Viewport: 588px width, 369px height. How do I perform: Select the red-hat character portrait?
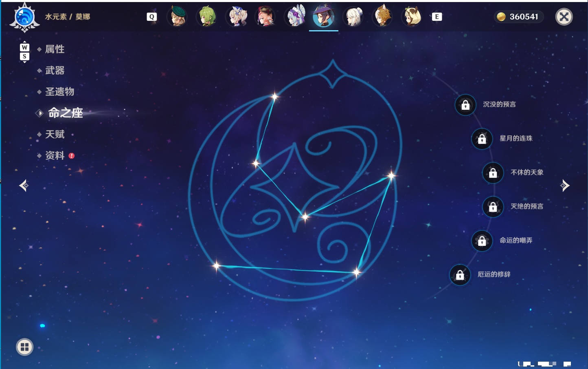click(265, 17)
